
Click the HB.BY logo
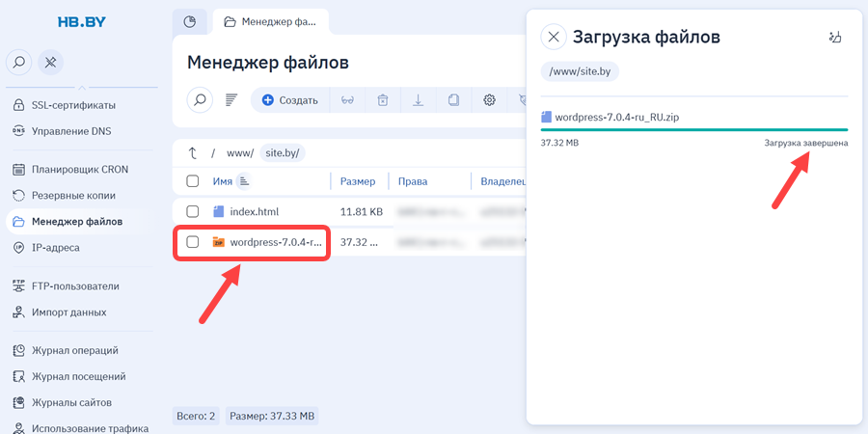click(x=81, y=22)
